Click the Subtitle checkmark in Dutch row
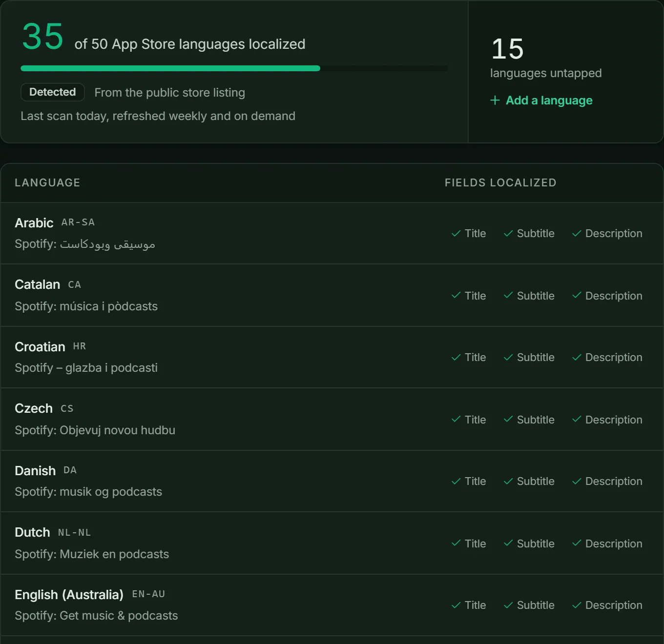The height and width of the screenshot is (644, 664). [508, 543]
